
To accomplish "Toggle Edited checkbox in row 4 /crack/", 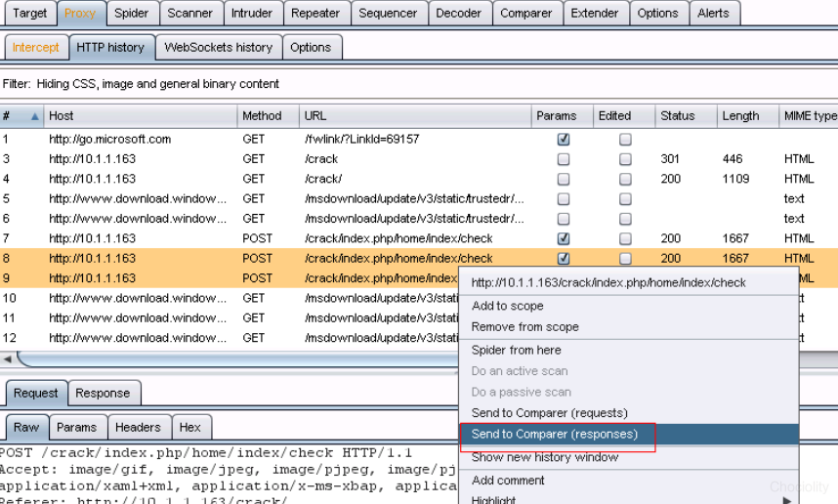I will [625, 179].
